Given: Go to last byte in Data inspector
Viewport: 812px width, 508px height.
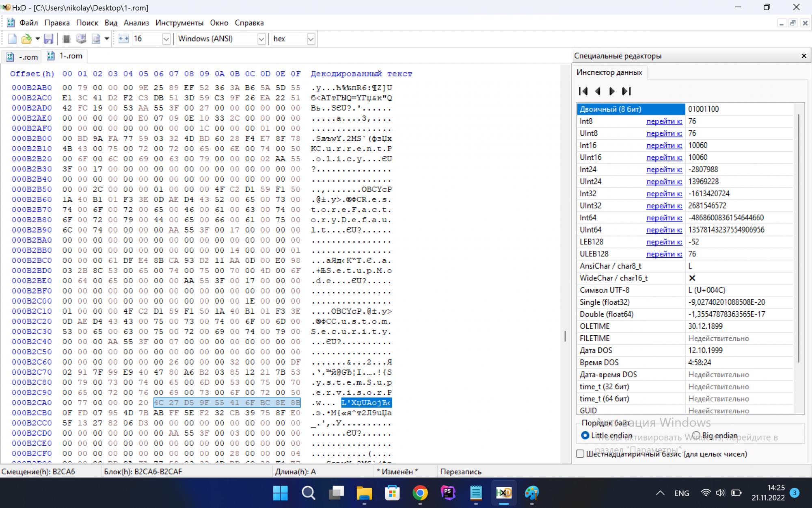Looking at the screenshot, I should [626, 91].
